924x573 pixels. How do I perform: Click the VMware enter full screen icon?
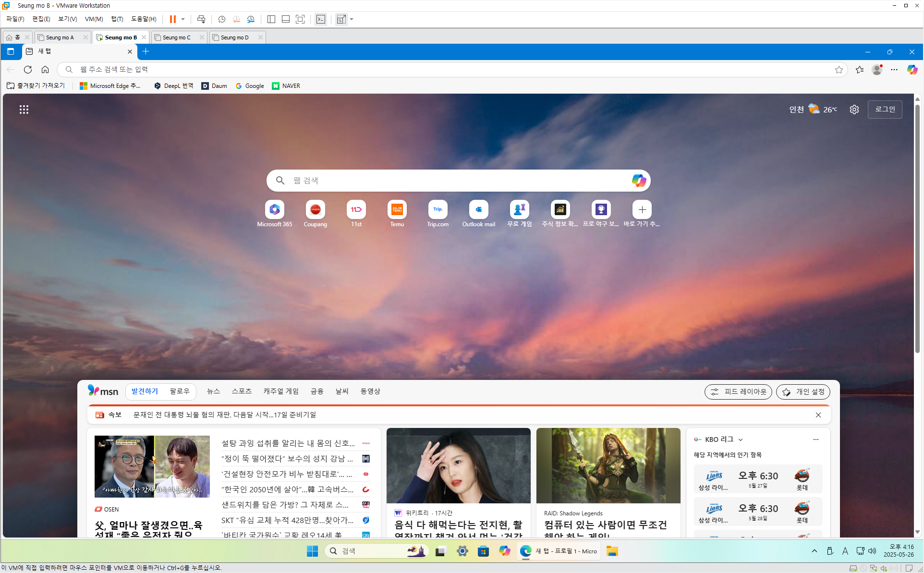pyautogui.click(x=300, y=19)
